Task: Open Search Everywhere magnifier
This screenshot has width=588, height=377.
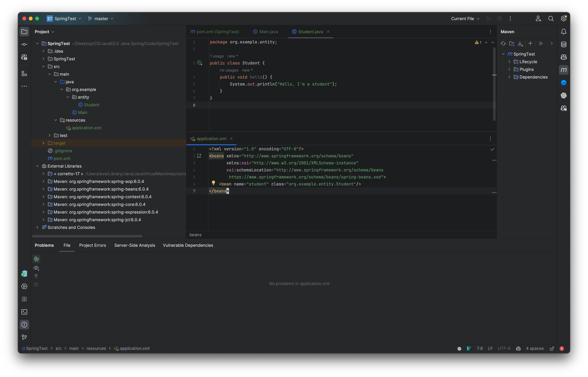Action: coord(551,19)
